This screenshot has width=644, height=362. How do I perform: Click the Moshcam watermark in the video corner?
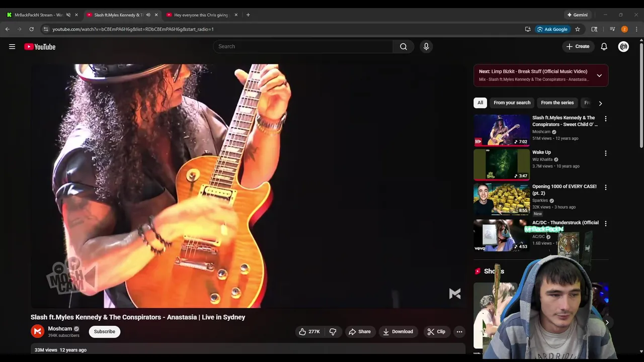click(455, 294)
